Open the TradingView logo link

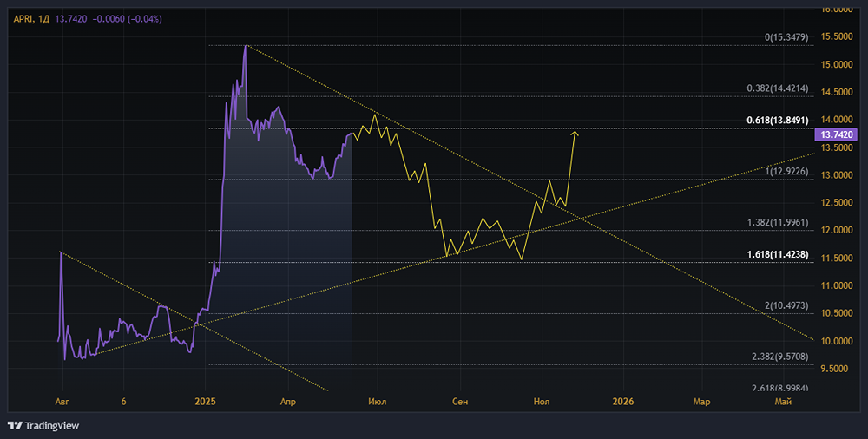[43, 426]
